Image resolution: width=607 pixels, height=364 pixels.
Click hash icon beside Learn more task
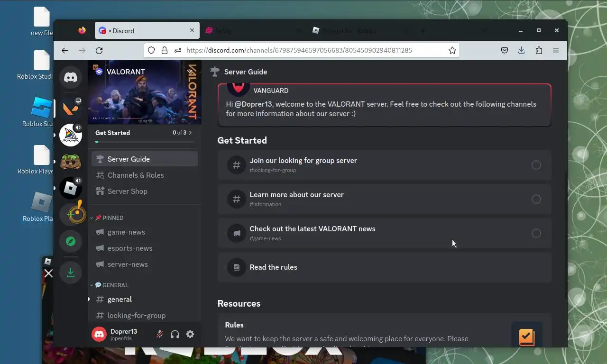coord(236,199)
